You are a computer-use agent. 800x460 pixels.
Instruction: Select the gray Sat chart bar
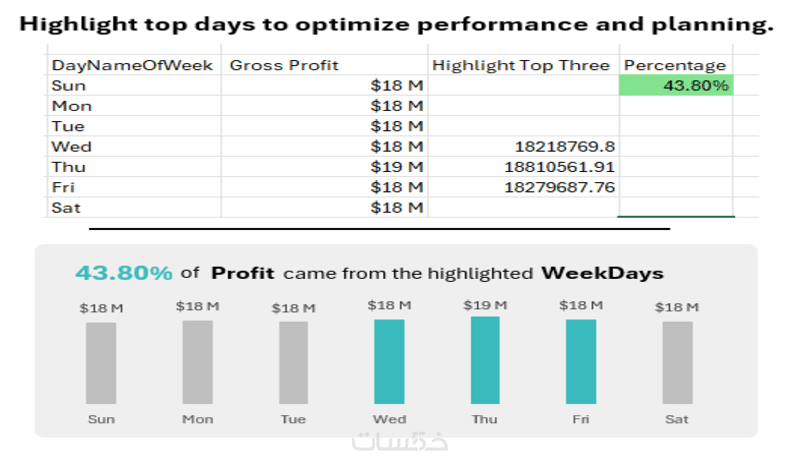tap(677, 362)
